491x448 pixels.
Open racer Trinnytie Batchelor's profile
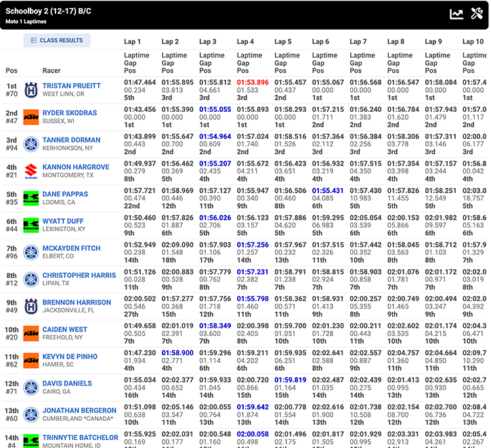pos(80,438)
